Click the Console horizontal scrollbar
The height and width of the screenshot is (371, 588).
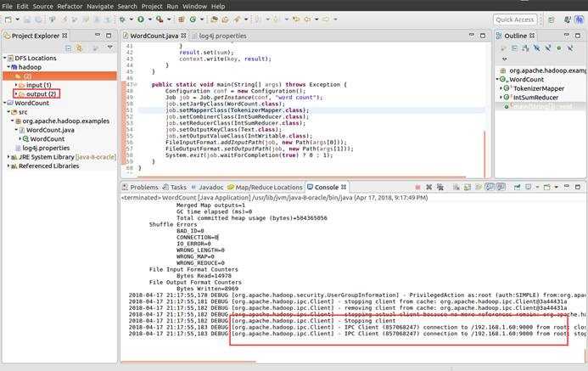click(x=188, y=362)
